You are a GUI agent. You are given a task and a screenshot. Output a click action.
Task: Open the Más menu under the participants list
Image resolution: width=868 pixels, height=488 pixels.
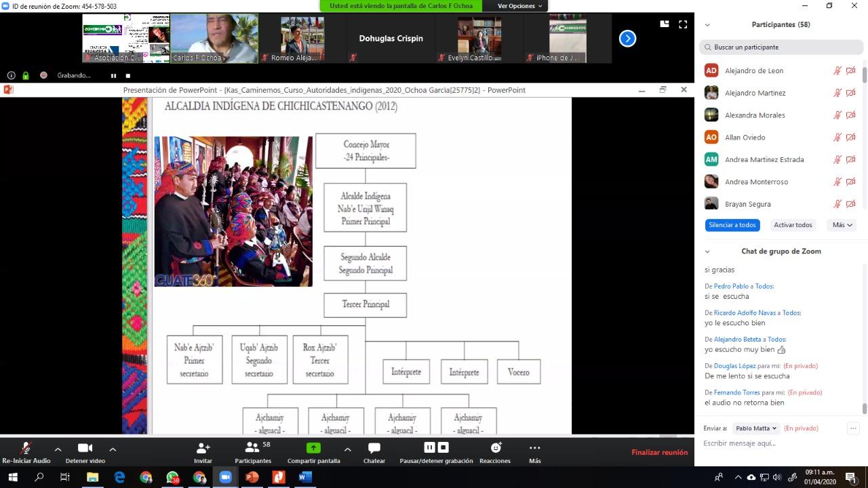[841, 225]
